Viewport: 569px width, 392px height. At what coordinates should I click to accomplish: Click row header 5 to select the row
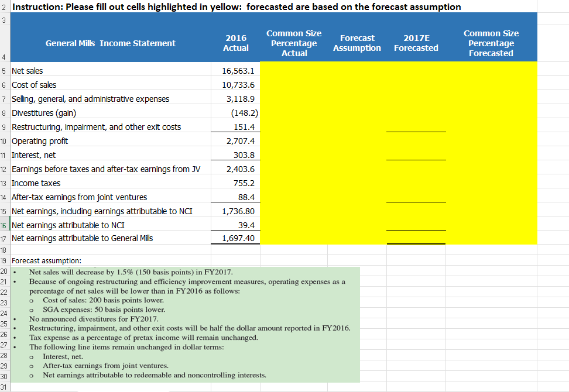pos(5,70)
